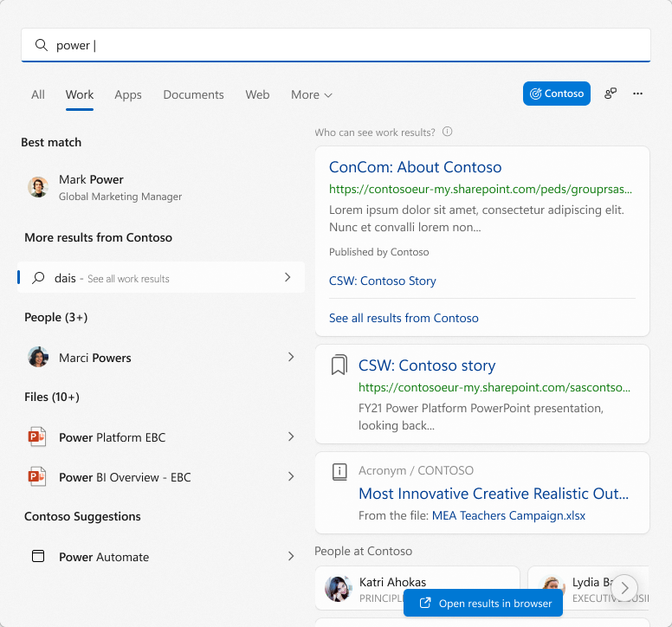Click 'See all results from Contoso'
The width and height of the screenshot is (672, 627).
(x=404, y=318)
